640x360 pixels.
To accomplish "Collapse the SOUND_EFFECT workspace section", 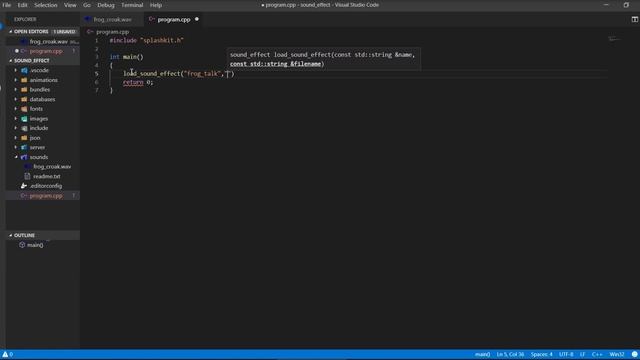I will point(11,60).
